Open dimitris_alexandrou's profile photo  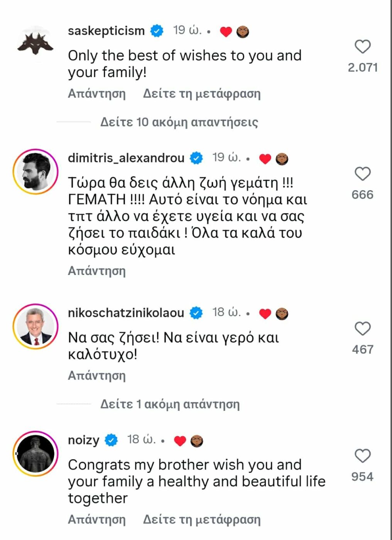tap(35, 171)
